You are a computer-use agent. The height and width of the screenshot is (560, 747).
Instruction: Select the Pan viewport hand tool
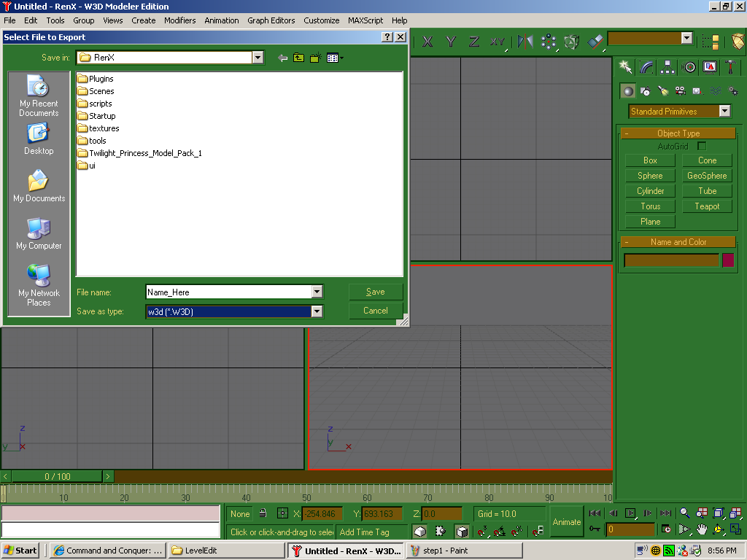(x=701, y=529)
